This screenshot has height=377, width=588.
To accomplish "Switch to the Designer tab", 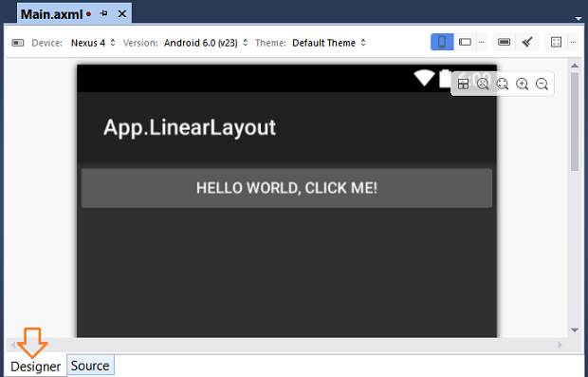I will 36,367.
